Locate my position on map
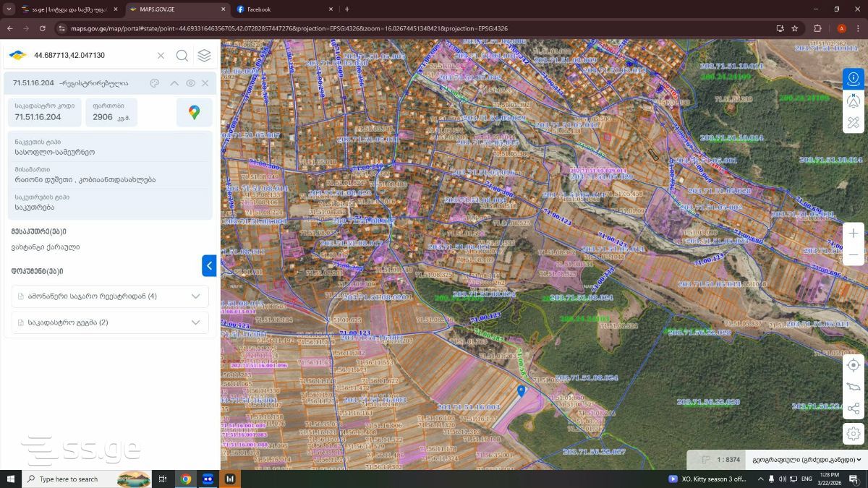 [x=854, y=365]
